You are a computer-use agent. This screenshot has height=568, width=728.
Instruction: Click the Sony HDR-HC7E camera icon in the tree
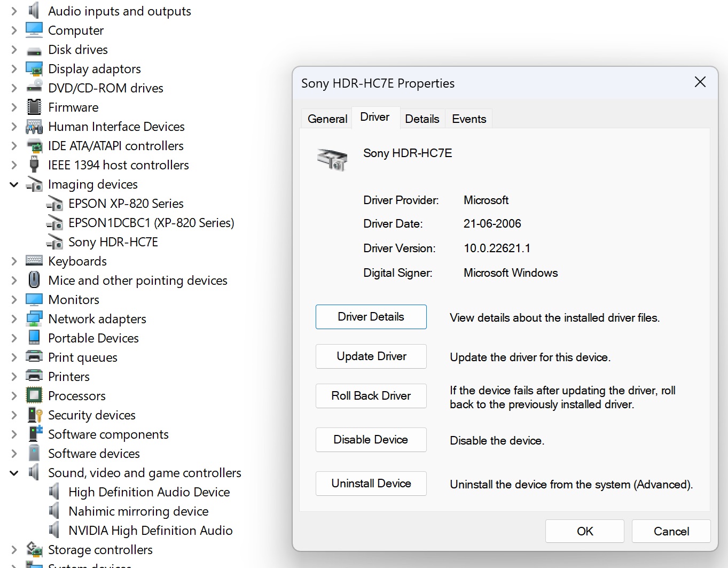coord(54,242)
